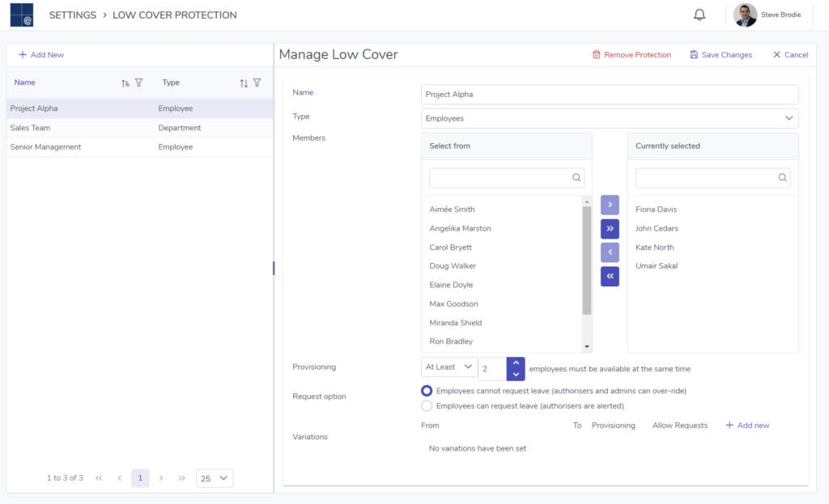Click Save Changes
Screen dimensions: 829x504
[x=721, y=55]
